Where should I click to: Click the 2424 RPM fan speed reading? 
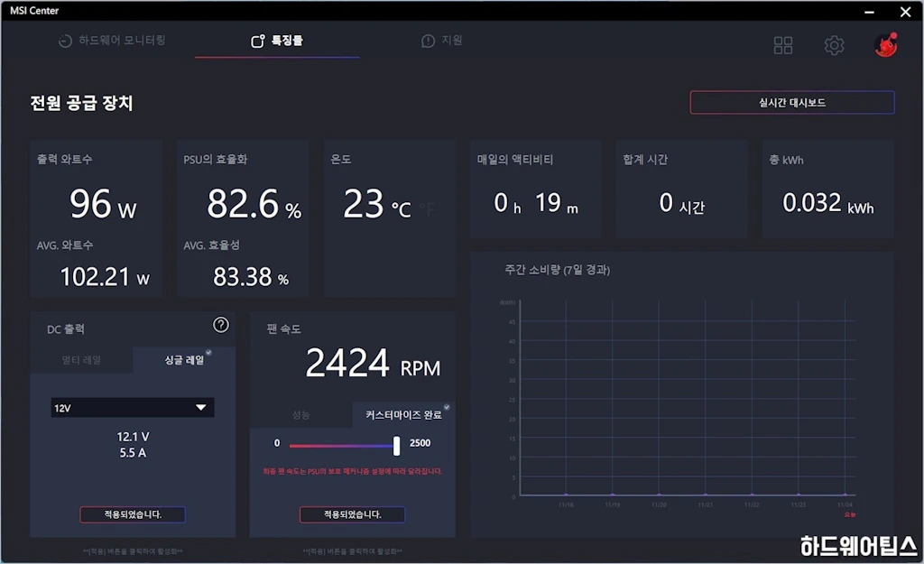[373, 363]
